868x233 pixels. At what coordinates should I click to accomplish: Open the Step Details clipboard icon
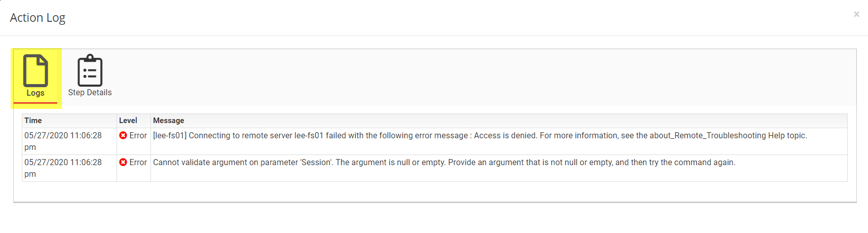(90, 70)
